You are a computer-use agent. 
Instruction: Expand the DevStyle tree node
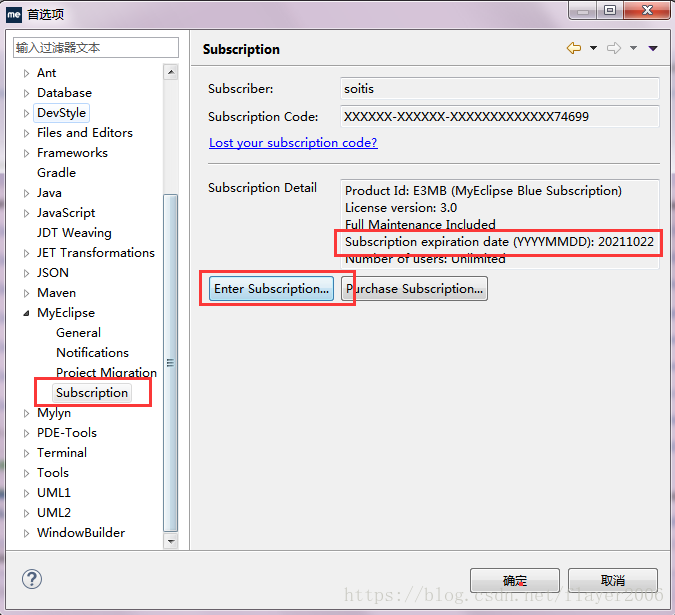(x=26, y=113)
